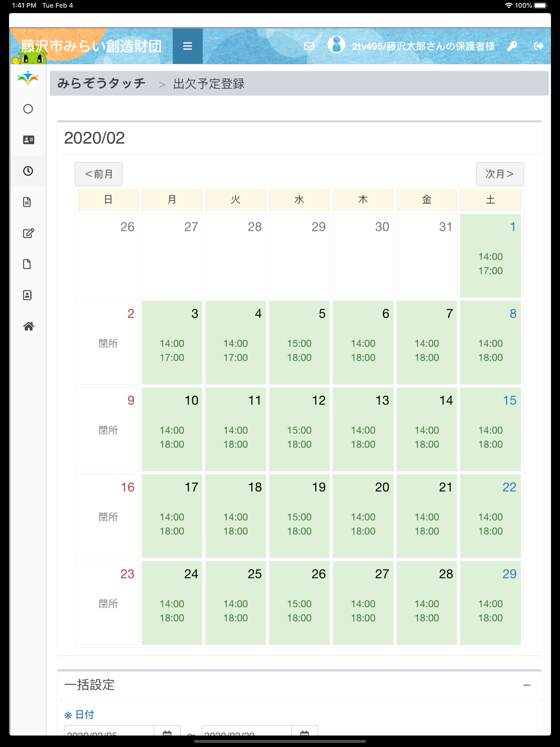
Task: Open the mail envelope icon
Action: (309, 46)
